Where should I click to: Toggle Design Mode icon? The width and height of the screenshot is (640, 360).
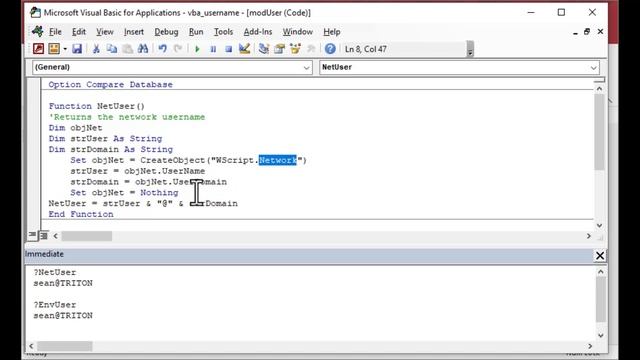tap(244, 49)
